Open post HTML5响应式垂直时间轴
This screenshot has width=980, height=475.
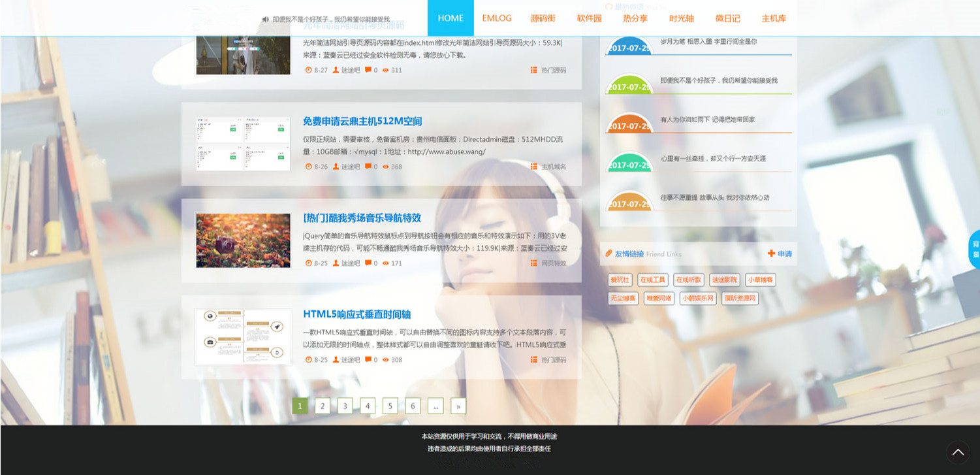pos(356,314)
